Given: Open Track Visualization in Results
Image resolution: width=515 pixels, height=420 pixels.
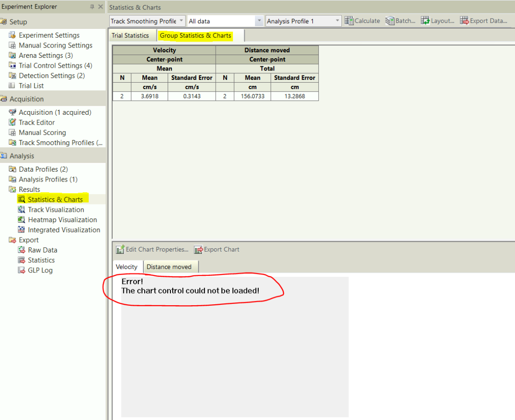Looking at the screenshot, I should [x=56, y=210].
